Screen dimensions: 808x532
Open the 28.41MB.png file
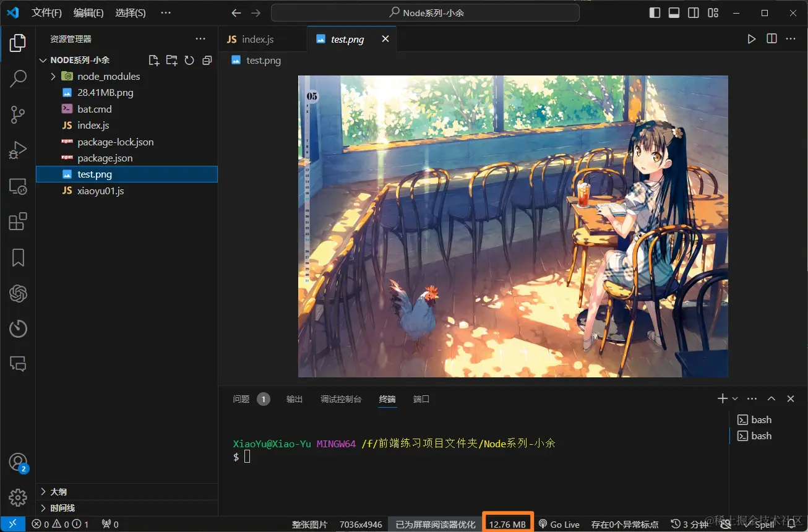coord(127,93)
